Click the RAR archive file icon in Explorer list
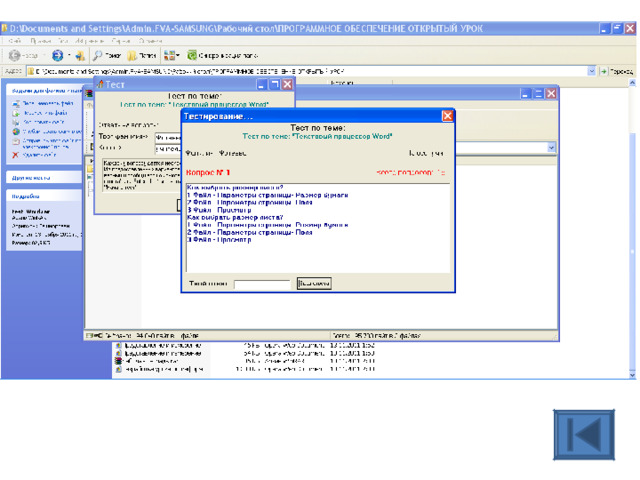This screenshot has height=480, width=640. point(118,361)
